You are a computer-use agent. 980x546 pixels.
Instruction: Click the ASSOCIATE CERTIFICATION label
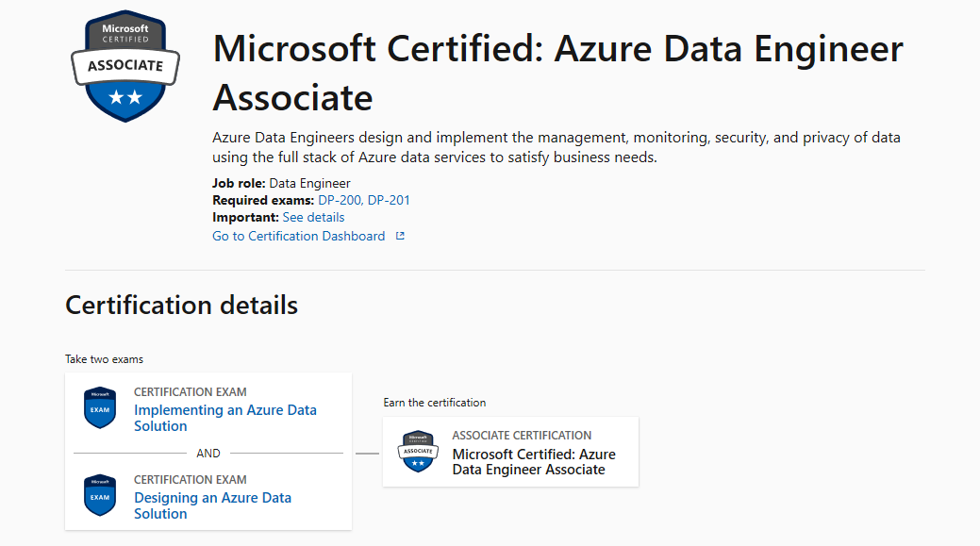[x=522, y=436]
